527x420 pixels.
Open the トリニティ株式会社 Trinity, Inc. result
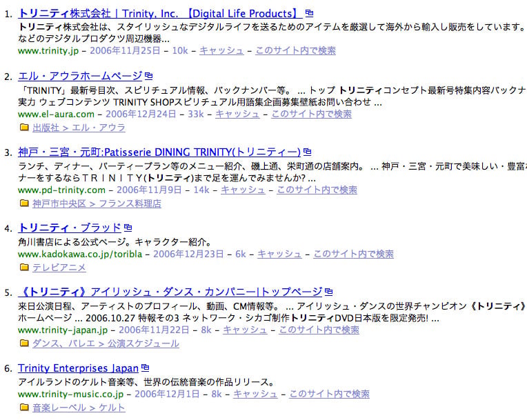[x=160, y=13]
